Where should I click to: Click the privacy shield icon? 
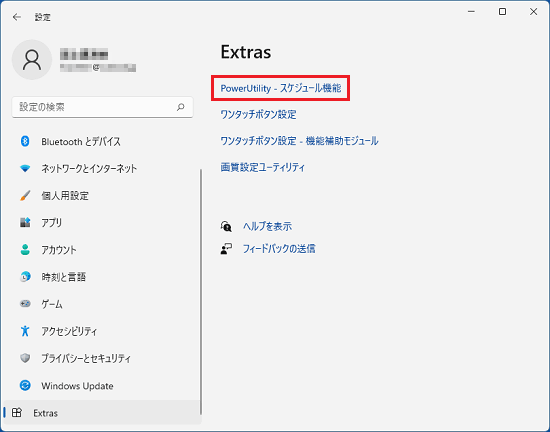pos(25,358)
